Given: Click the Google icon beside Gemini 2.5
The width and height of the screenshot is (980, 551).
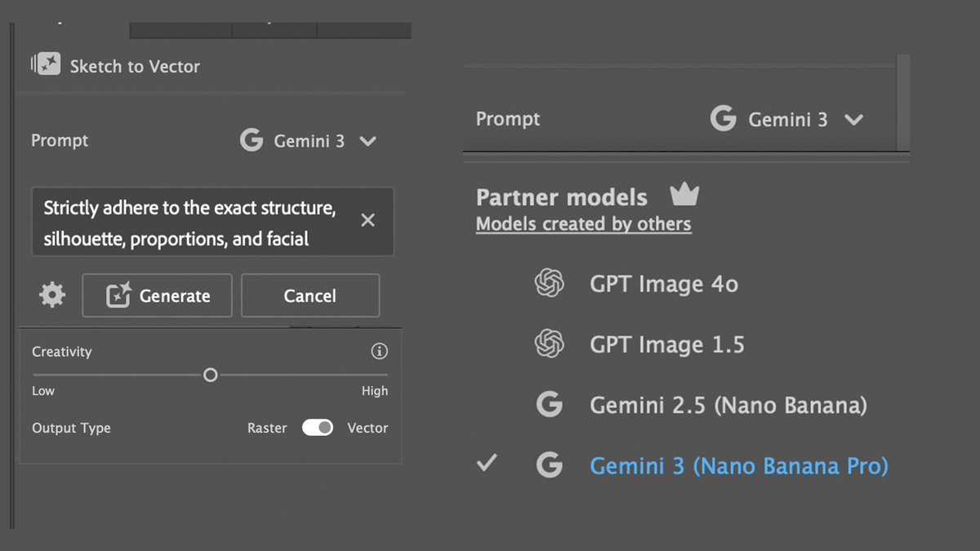Looking at the screenshot, I should click(x=550, y=405).
